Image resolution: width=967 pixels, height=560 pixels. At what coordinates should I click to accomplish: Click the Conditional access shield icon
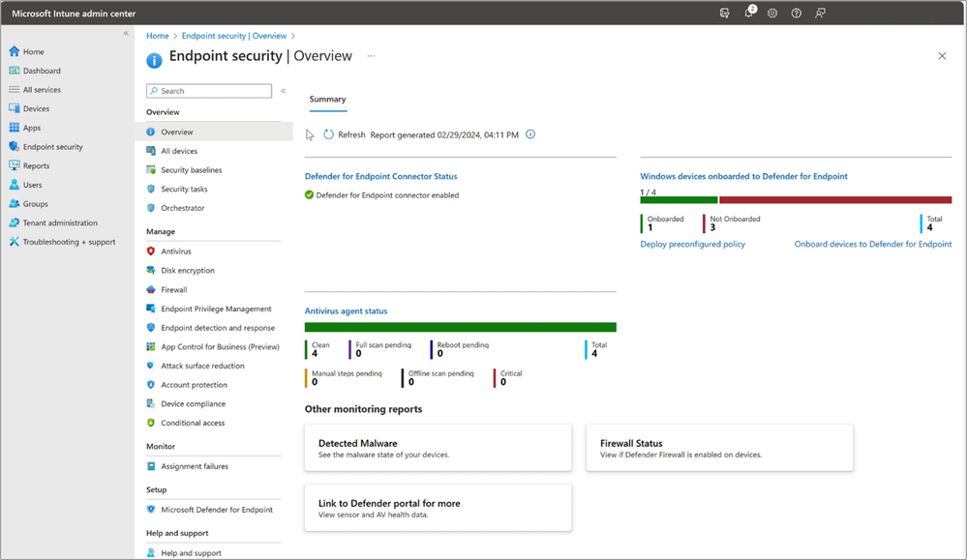coord(151,424)
